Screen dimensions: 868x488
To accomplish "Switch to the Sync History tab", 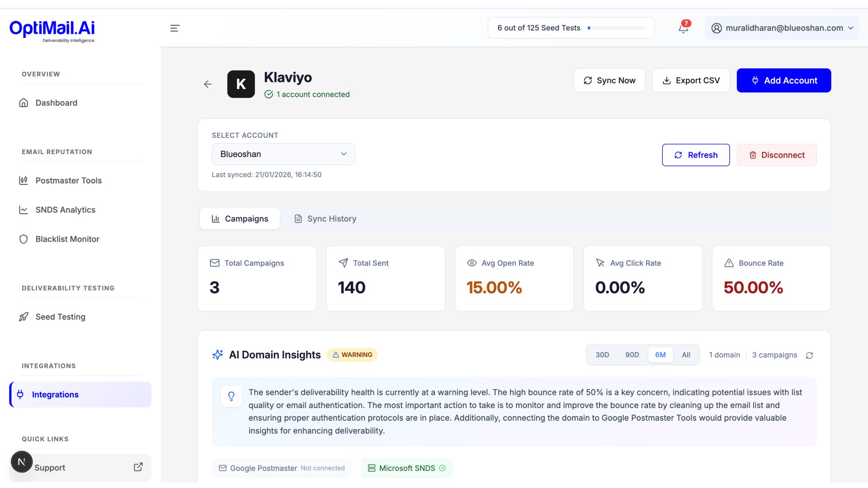I will tap(325, 219).
